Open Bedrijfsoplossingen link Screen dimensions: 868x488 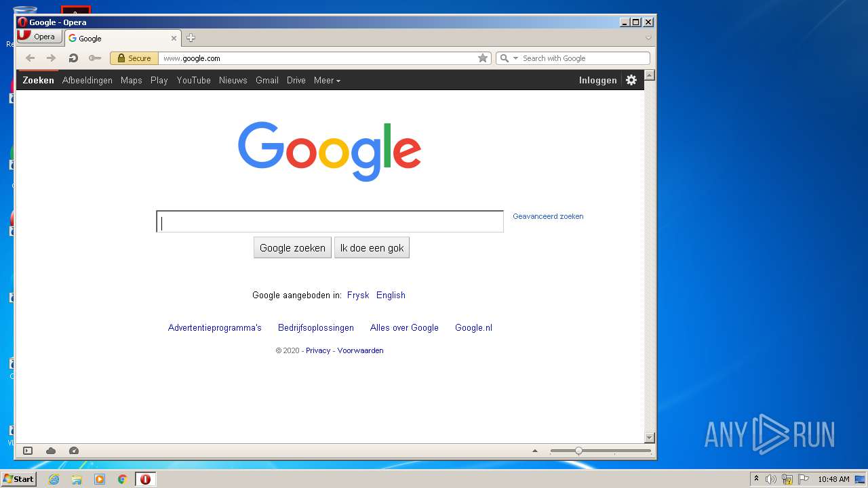pyautogui.click(x=316, y=327)
